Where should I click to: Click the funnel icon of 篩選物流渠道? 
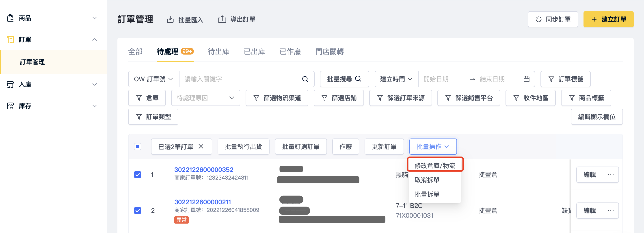tap(256, 98)
